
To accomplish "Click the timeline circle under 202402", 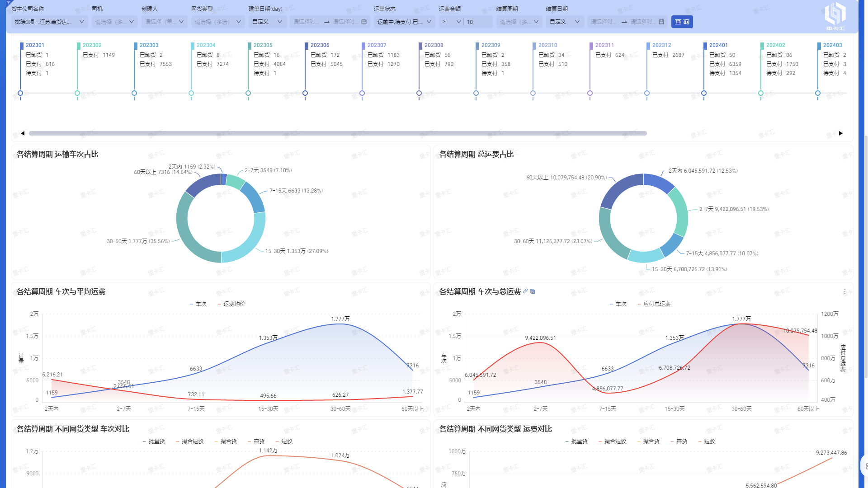I will click(761, 93).
